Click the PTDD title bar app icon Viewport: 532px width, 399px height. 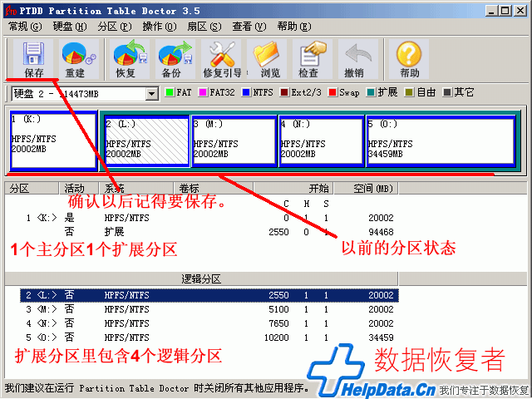[11, 11]
